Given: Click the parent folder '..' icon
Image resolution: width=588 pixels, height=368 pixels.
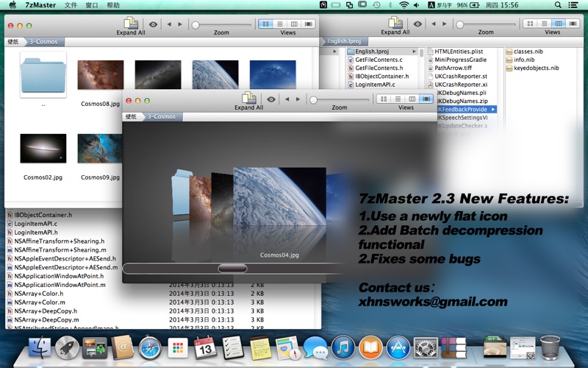Looking at the screenshot, I should [43, 75].
